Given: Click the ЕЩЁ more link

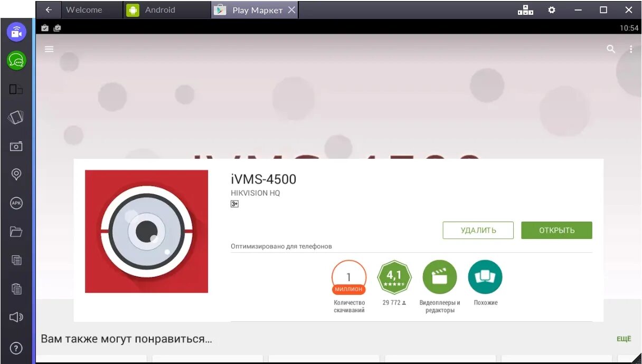Looking at the screenshot, I should [x=624, y=339].
